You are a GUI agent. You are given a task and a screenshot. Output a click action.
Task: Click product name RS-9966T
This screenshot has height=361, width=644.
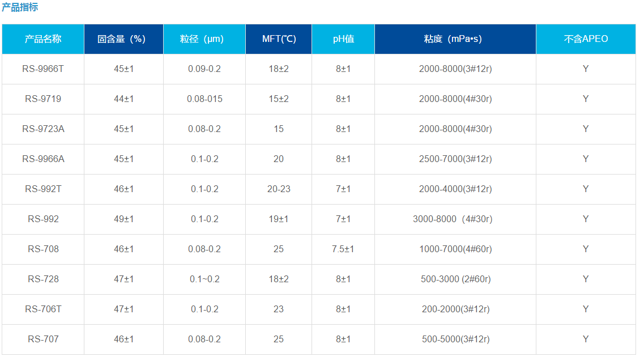[x=43, y=69]
